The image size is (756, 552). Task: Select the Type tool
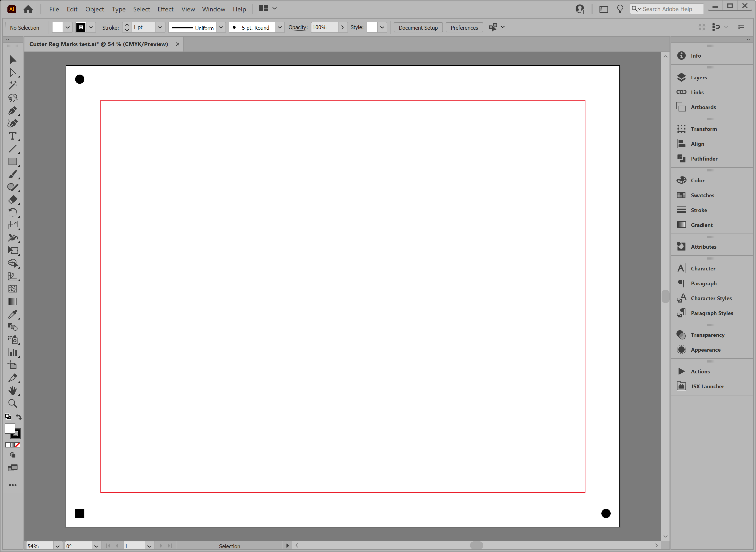coord(13,136)
